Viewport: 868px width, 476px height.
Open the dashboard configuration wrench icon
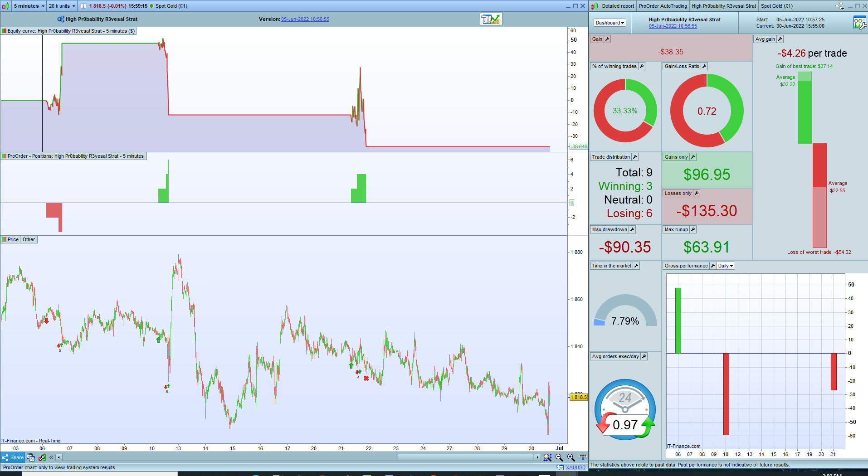tap(859, 23)
